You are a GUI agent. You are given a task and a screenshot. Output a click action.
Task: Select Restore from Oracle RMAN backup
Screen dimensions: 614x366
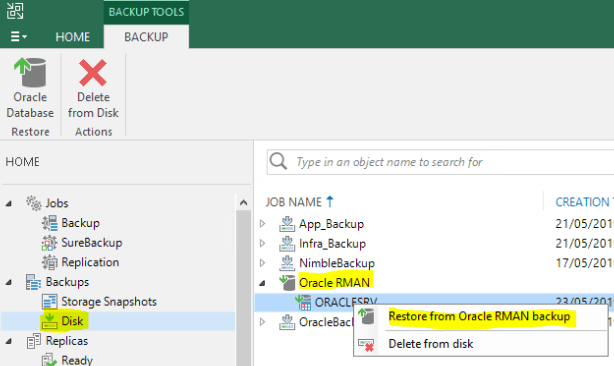tap(480, 316)
